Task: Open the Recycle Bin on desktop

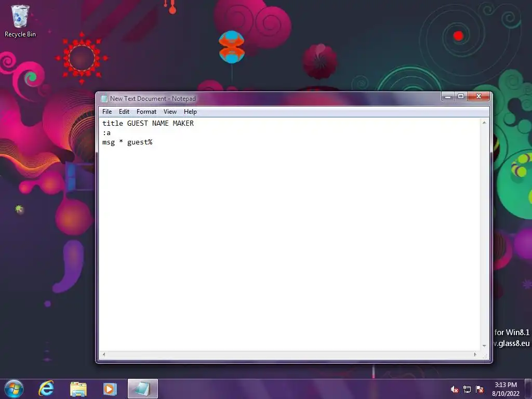Action: pyautogui.click(x=20, y=21)
